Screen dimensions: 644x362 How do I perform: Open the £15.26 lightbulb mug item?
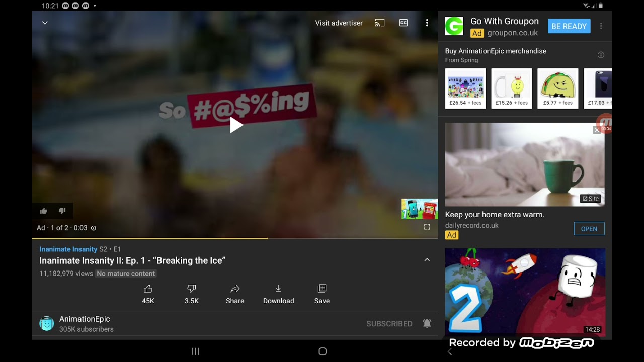click(x=512, y=88)
